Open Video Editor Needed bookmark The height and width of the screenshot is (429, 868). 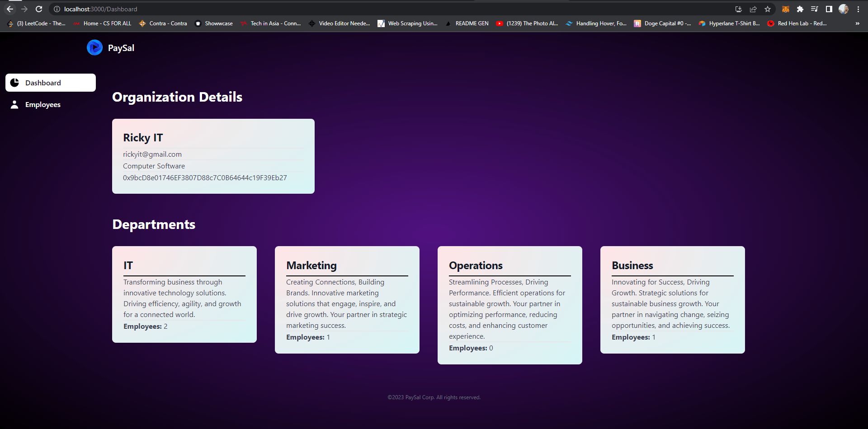(340, 23)
